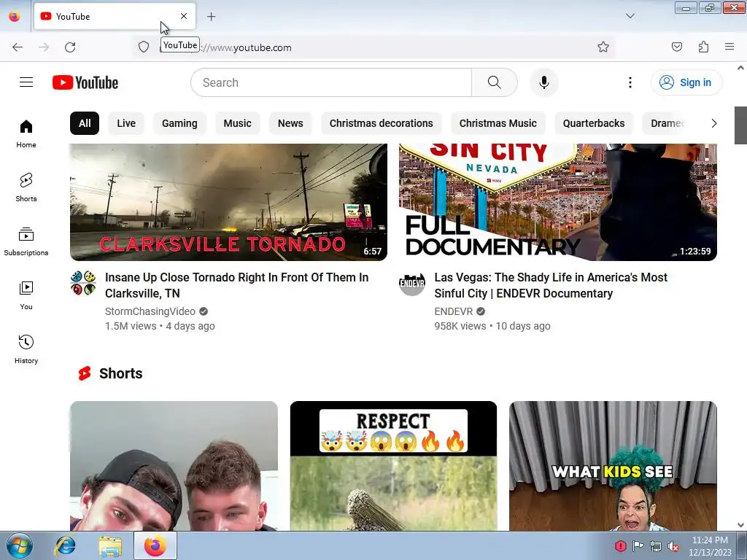Viewport: 747px width, 560px height.
Task: Click Firefox taskbar button
Action: (x=155, y=545)
